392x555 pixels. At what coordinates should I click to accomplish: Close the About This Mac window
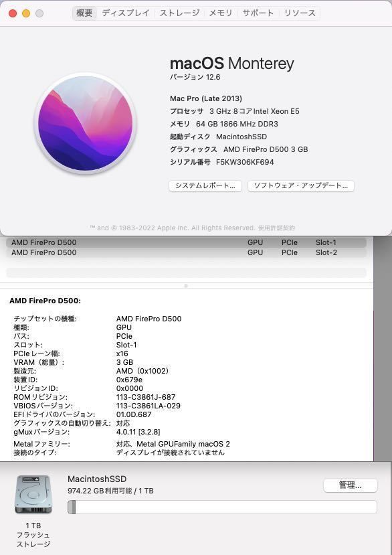click(13, 13)
